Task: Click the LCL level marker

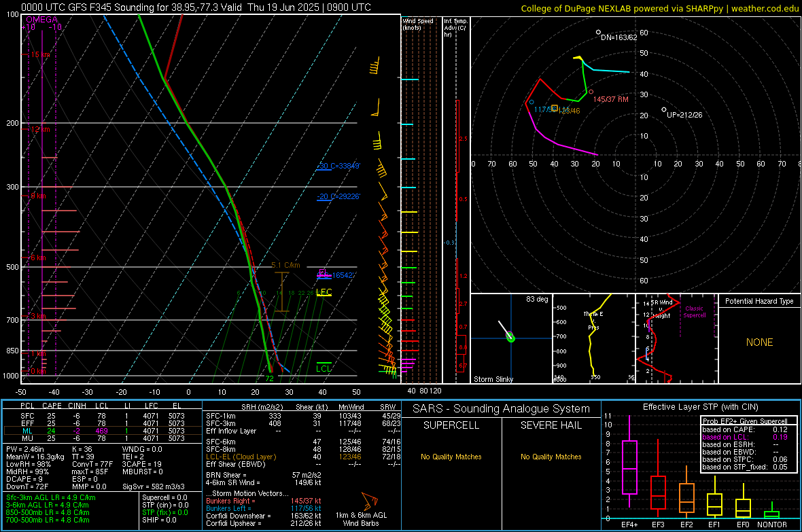Action: coord(324,366)
